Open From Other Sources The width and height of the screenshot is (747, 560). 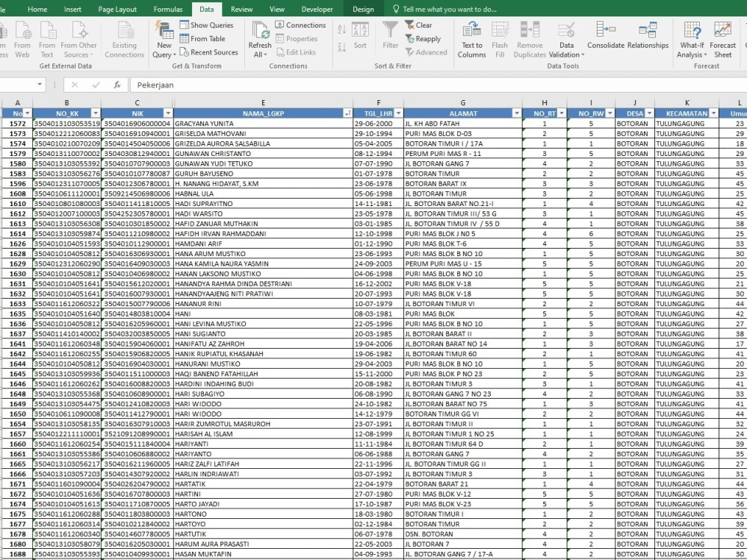[78, 40]
